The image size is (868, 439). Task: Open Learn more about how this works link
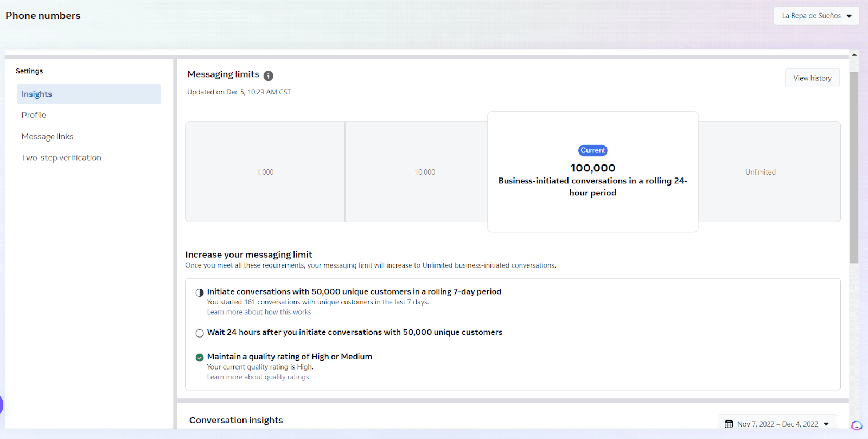pyautogui.click(x=259, y=312)
